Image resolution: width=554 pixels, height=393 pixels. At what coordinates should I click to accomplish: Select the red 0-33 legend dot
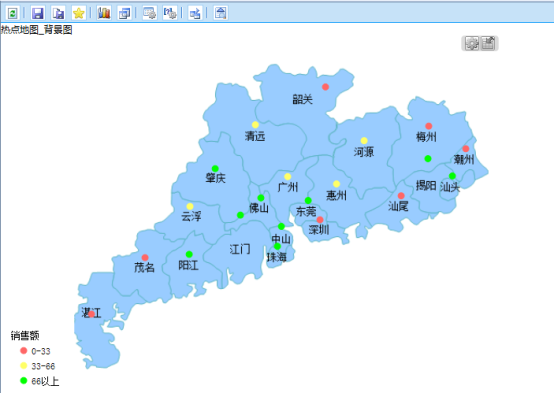(24, 351)
